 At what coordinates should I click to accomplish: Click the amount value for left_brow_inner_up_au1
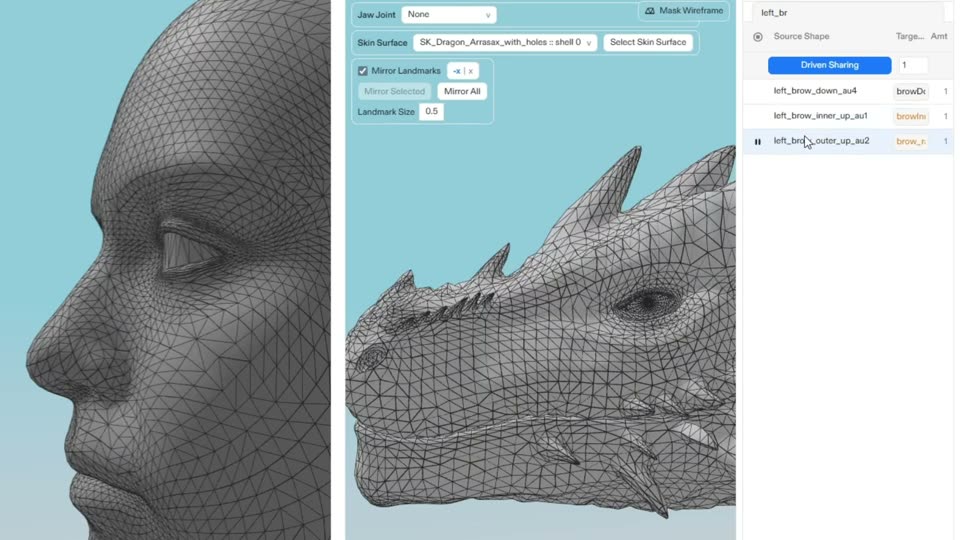[945, 116]
